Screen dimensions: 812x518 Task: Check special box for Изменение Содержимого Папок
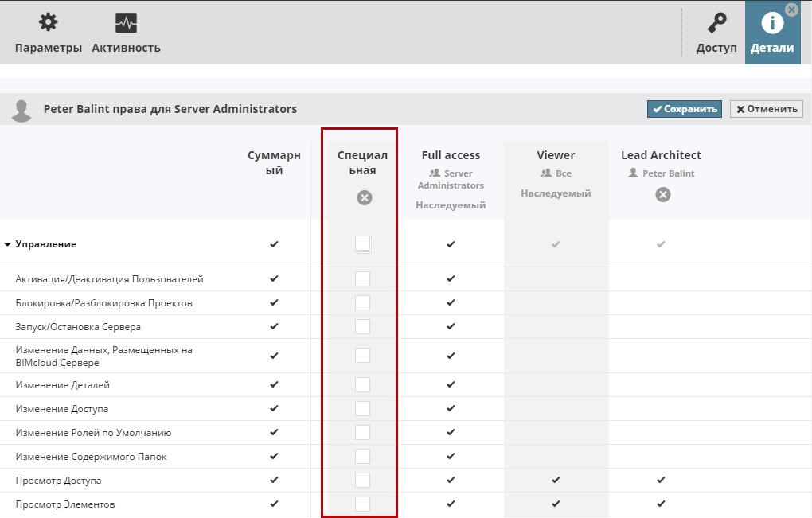pos(362,456)
